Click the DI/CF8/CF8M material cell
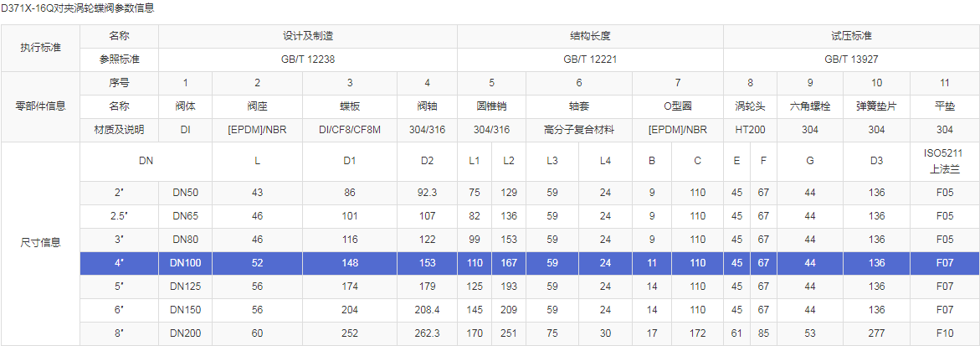Image resolution: width=980 pixels, height=346 pixels. click(350, 130)
